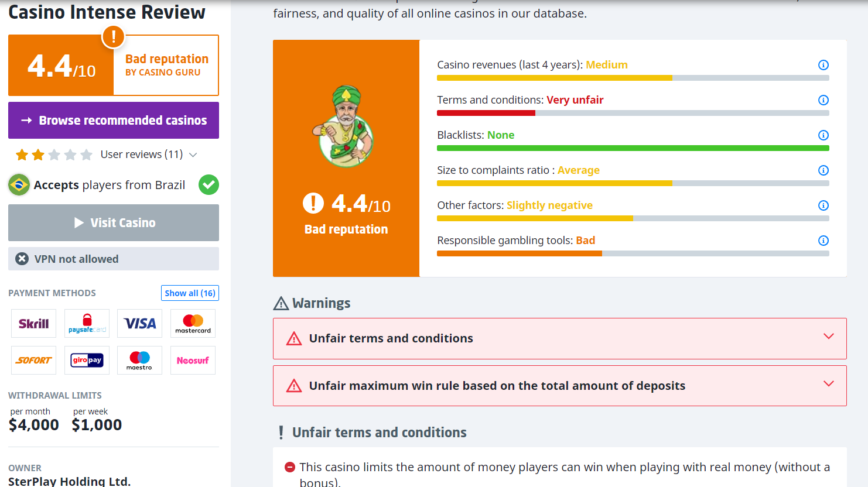Image resolution: width=868 pixels, height=487 pixels.
Task: Click the info icon beside Casino revenues
Action: click(x=823, y=65)
